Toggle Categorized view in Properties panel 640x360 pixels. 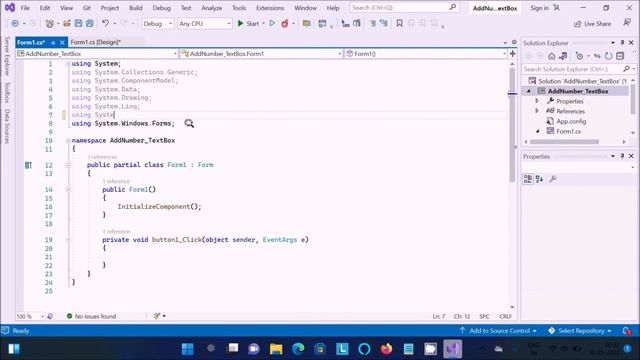click(x=528, y=179)
